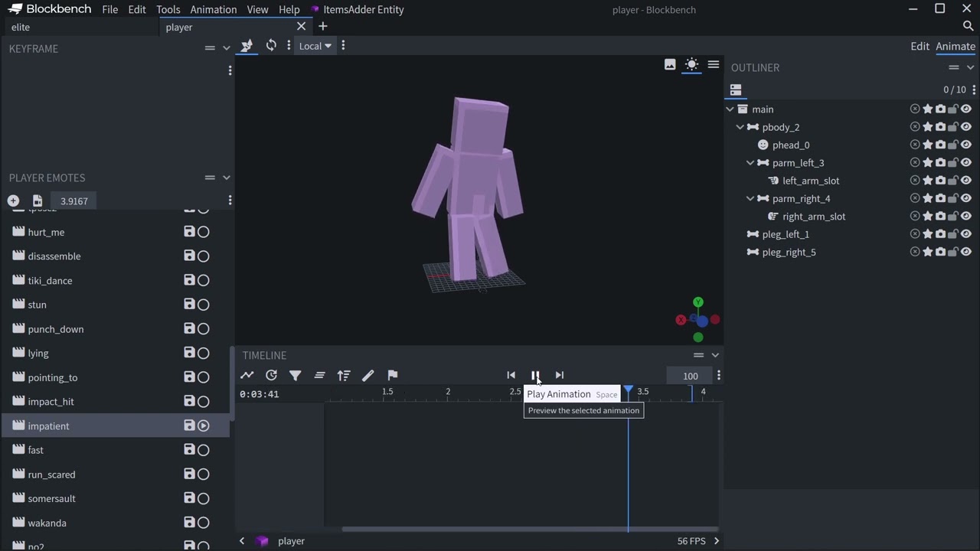This screenshot has height=551, width=980.
Task: Click the icon under the Outliner title
Action: pos(736,90)
